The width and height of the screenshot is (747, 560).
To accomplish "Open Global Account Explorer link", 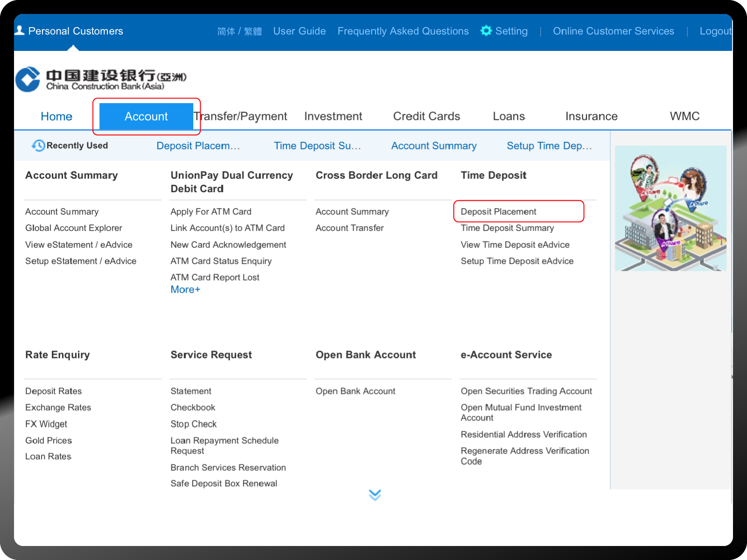I will point(74,228).
